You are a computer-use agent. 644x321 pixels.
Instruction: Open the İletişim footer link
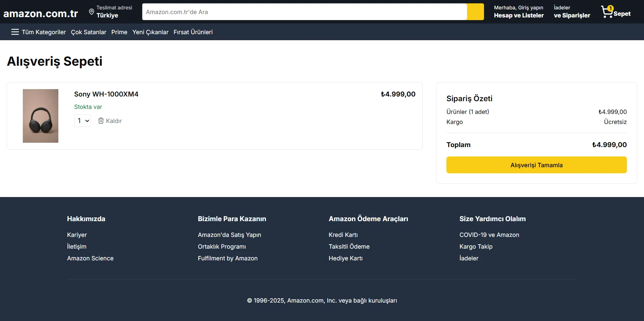pos(77,247)
